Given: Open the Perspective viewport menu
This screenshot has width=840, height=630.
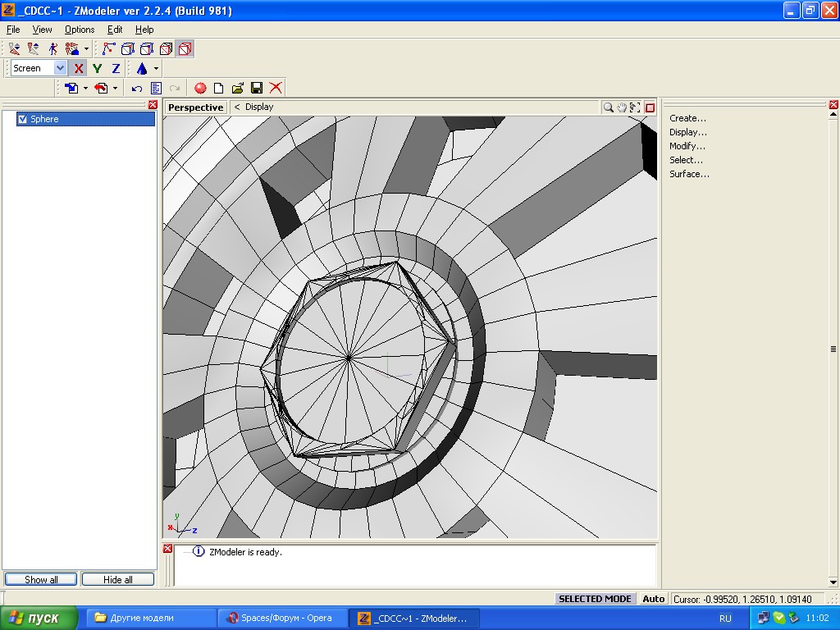Looking at the screenshot, I should point(195,107).
